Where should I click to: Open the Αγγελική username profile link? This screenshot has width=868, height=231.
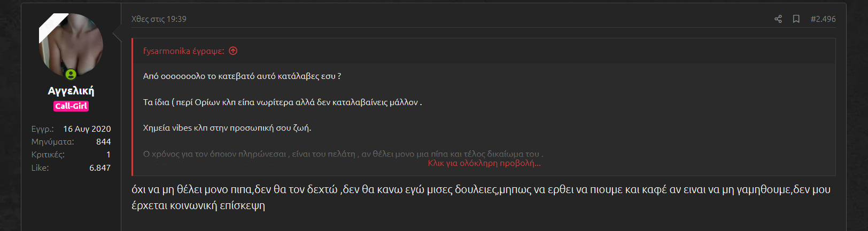click(x=71, y=91)
